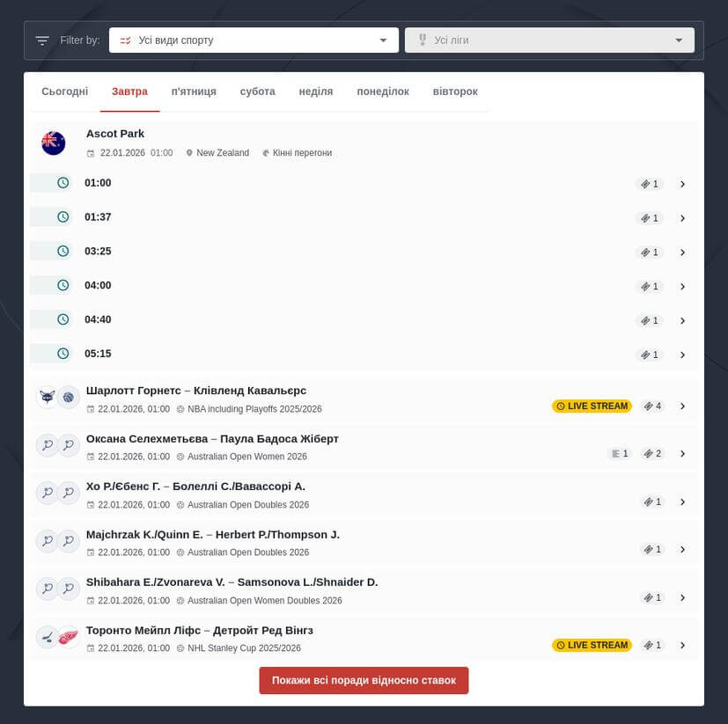Screen dimensions: 728x724
Task: Click the Charlotte Hornets team logo
Action: click(x=47, y=397)
